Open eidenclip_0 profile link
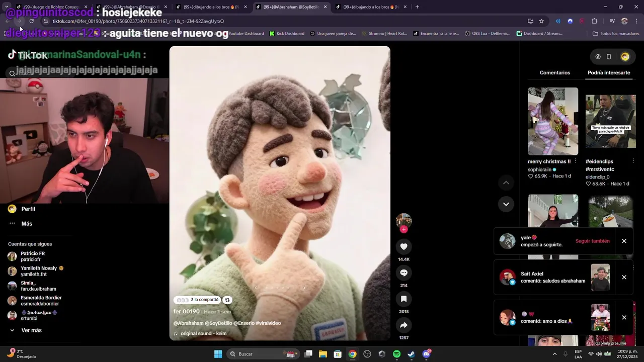The width and height of the screenshot is (644, 362). [x=597, y=177]
